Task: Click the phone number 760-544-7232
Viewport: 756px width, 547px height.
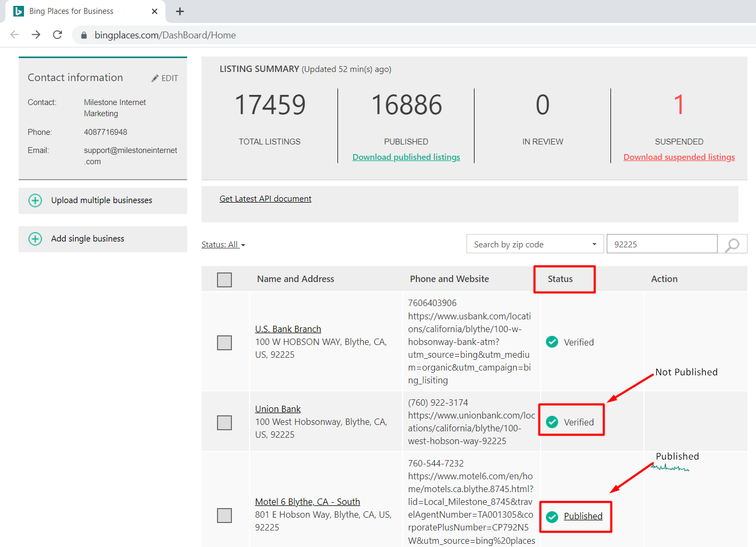Action: pos(436,463)
